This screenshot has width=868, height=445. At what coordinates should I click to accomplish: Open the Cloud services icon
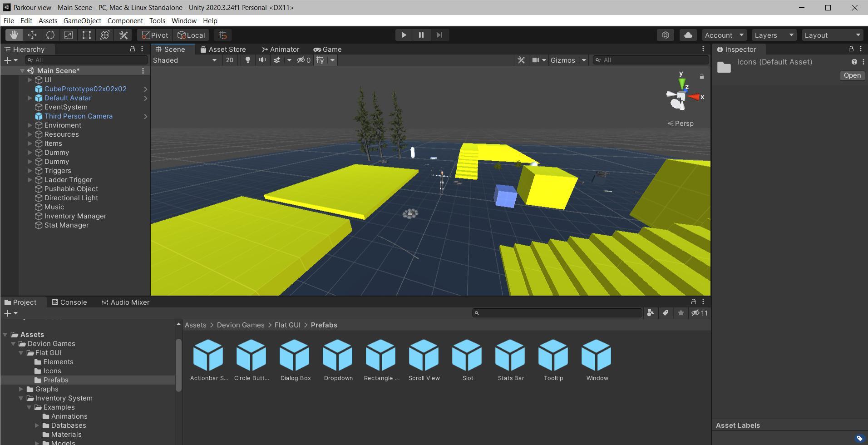688,35
